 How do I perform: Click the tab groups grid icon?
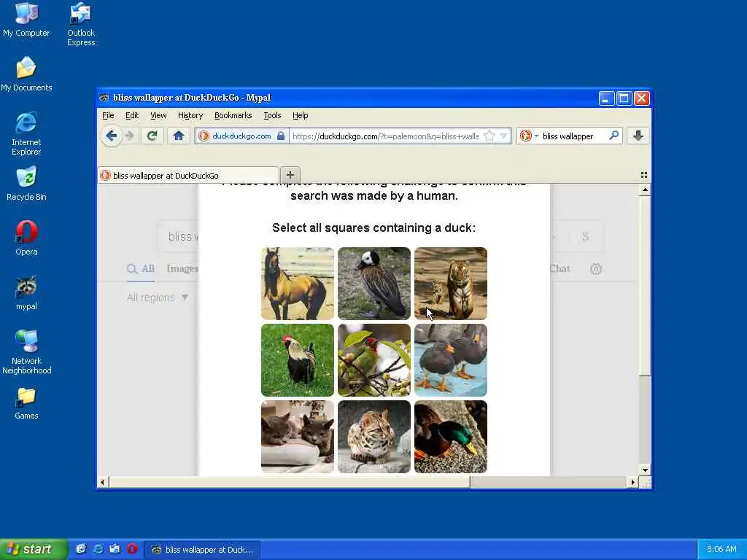click(x=643, y=175)
